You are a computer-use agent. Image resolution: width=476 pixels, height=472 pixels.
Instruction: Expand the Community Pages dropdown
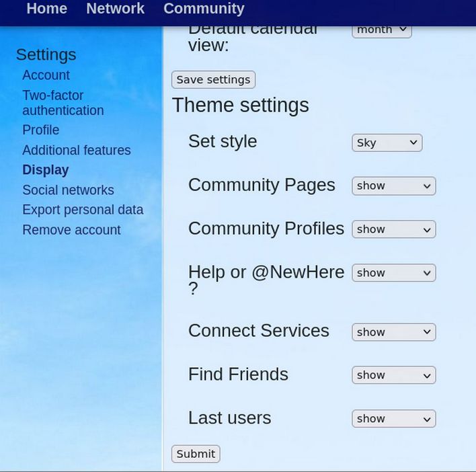click(393, 186)
